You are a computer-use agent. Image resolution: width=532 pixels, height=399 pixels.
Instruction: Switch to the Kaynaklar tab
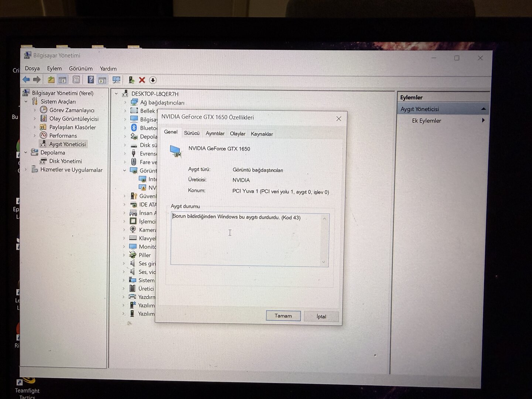(262, 134)
